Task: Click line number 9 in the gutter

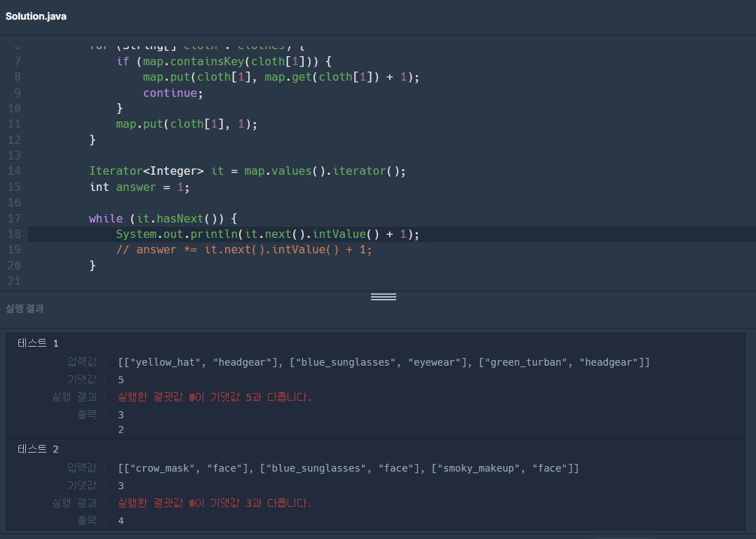Action: (18, 93)
